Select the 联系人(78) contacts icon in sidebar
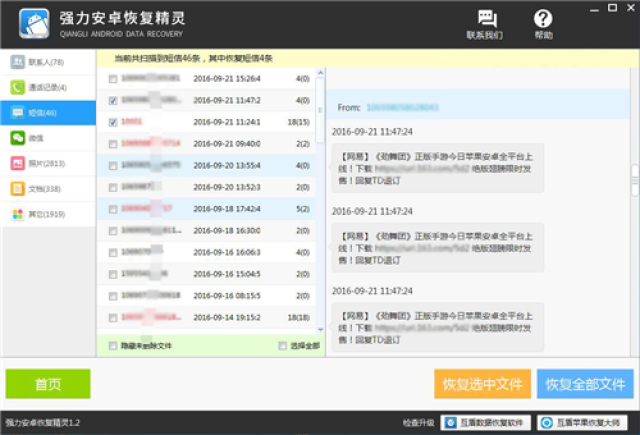Screen dimensions: 640x435 click(x=18, y=62)
